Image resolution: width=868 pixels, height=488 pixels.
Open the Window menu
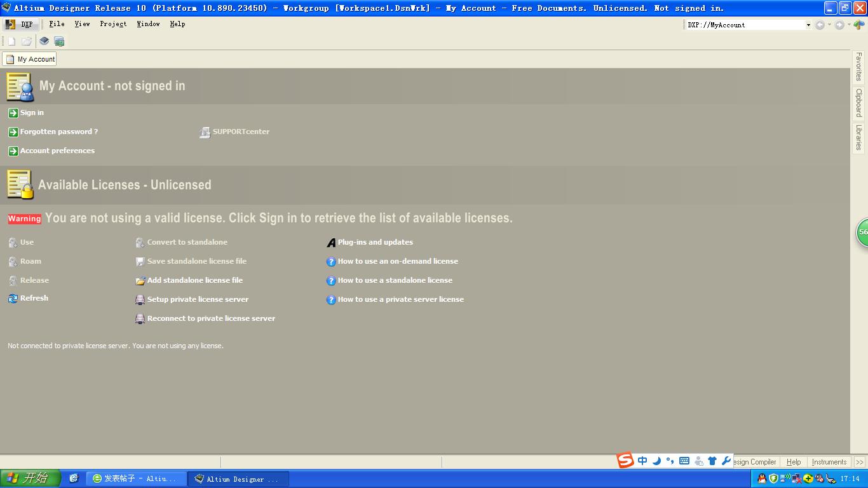[x=148, y=24]
